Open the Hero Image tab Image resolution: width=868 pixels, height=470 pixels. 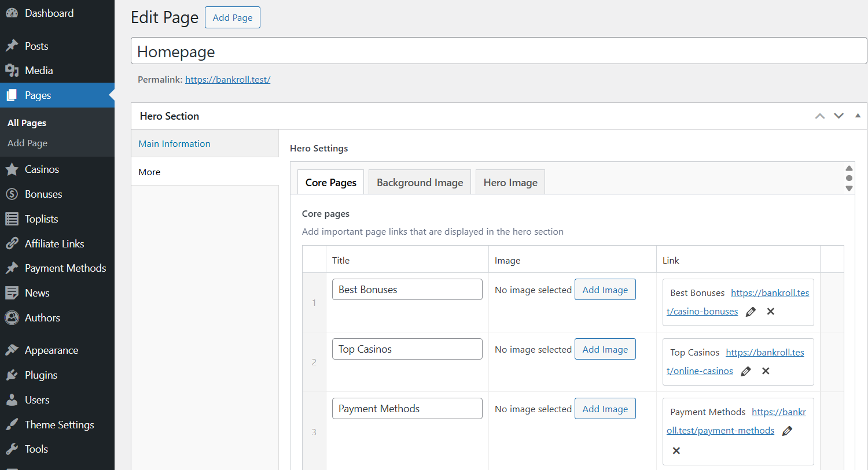pos(510,182)
